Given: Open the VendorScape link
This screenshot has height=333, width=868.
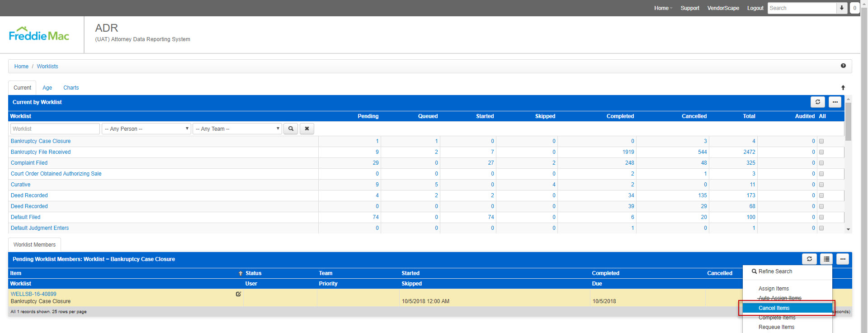Looking at the screenshot, I should [x=723, y=8].
